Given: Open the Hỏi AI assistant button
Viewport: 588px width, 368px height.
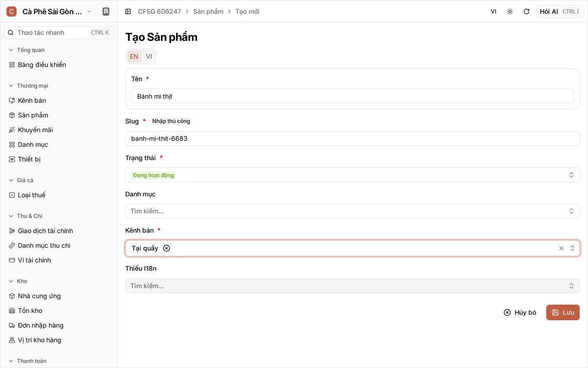Looking at the screenshot, I should click(x=560, y=11).
